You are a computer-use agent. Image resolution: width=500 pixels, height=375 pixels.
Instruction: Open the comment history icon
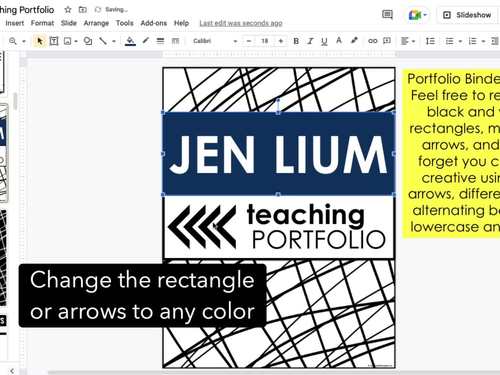pos(387,14)
